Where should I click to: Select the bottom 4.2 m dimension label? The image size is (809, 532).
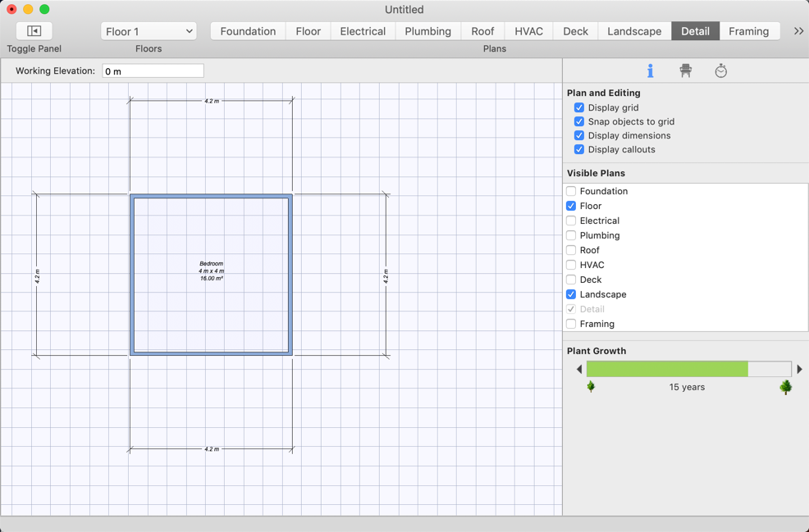pos(212,449)
